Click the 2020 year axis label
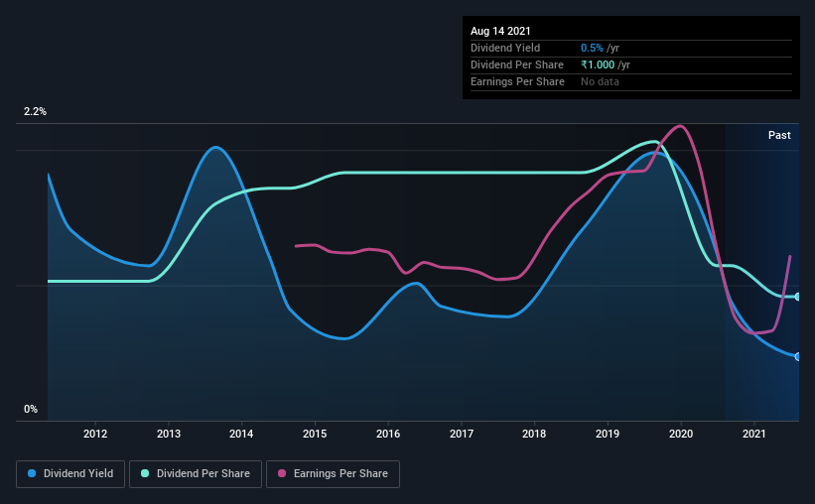 coord(680,434)
